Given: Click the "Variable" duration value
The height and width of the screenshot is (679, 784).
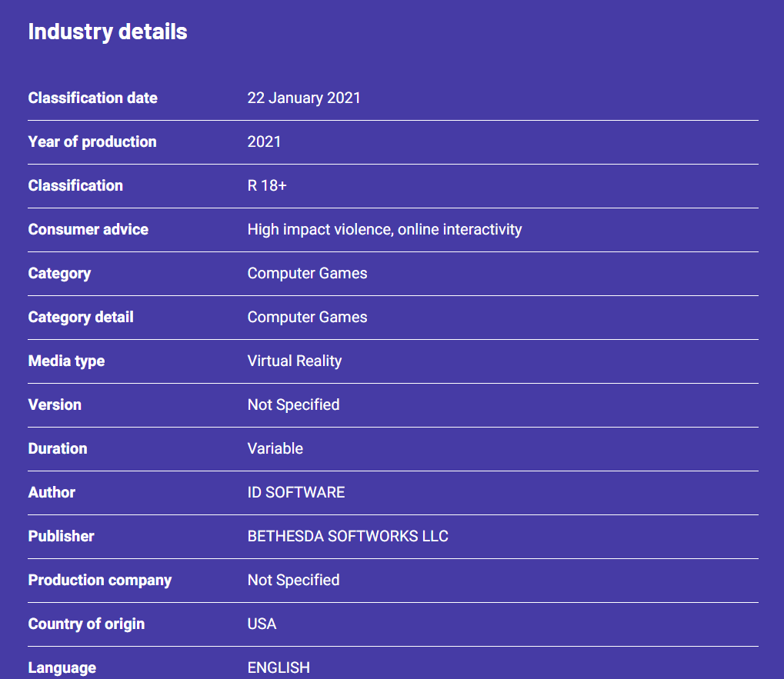Looking at the screenshot, I should point(275,448).
